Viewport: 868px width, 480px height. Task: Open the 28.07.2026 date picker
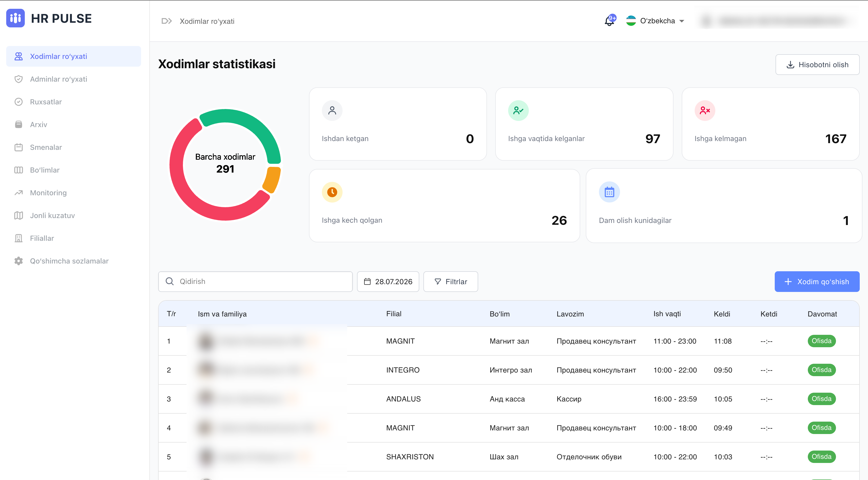[388, 281]
